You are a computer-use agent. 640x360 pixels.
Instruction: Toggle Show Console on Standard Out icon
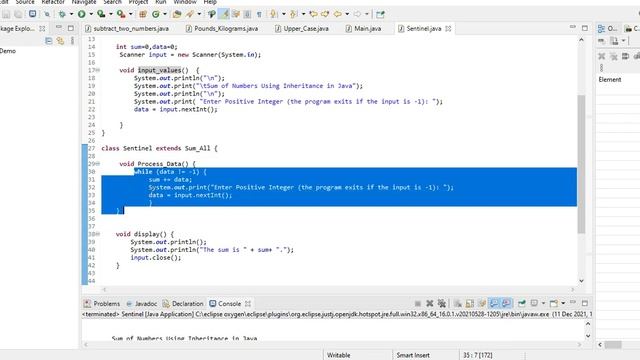tap(494, 303)
